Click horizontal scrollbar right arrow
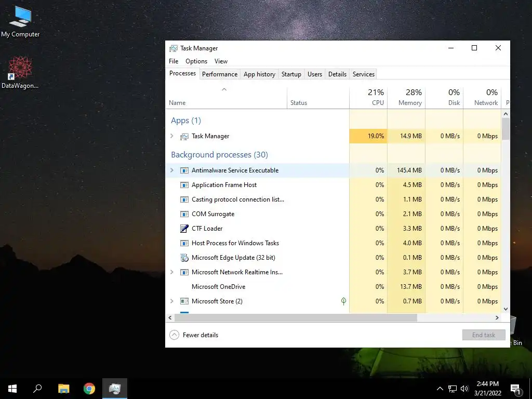Image resolution: width=532 pixels, height=399 pixels. [x=497, y=317]
